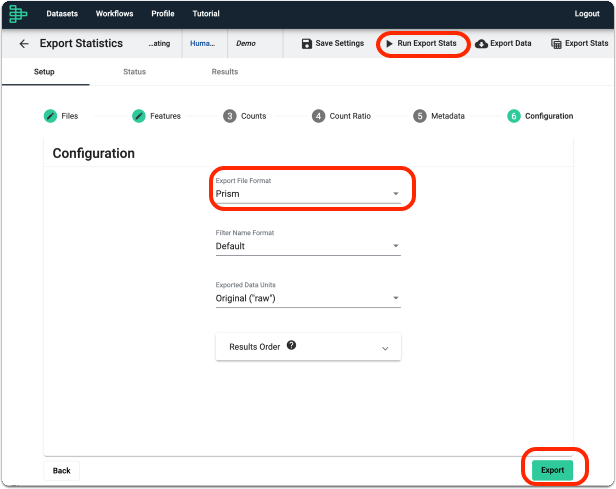Click the step 6 Configuration circle

(514, 116)
